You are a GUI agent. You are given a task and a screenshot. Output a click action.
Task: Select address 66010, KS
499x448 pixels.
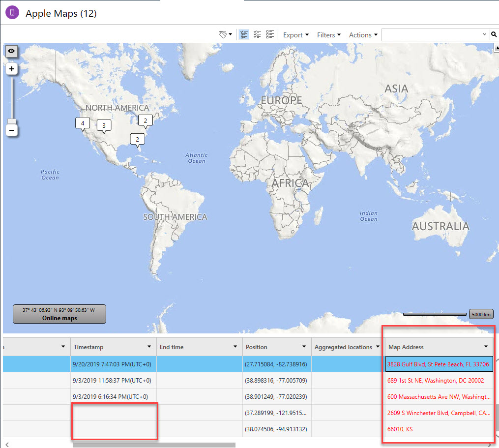pyautogui.click(x=400, y=429)
